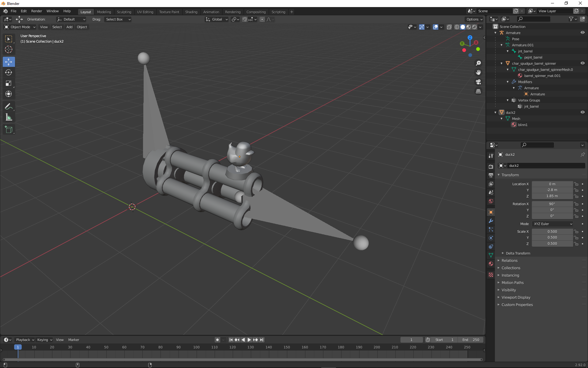Activate the Transform tool
Viewport: 588px width, 368px height.
[9, 94]
